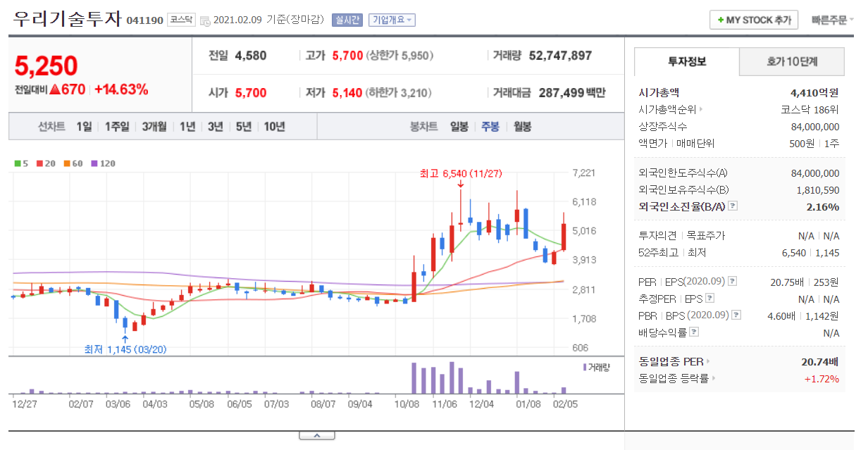Click the orange 60-day moving average legend

pos(73,163)
